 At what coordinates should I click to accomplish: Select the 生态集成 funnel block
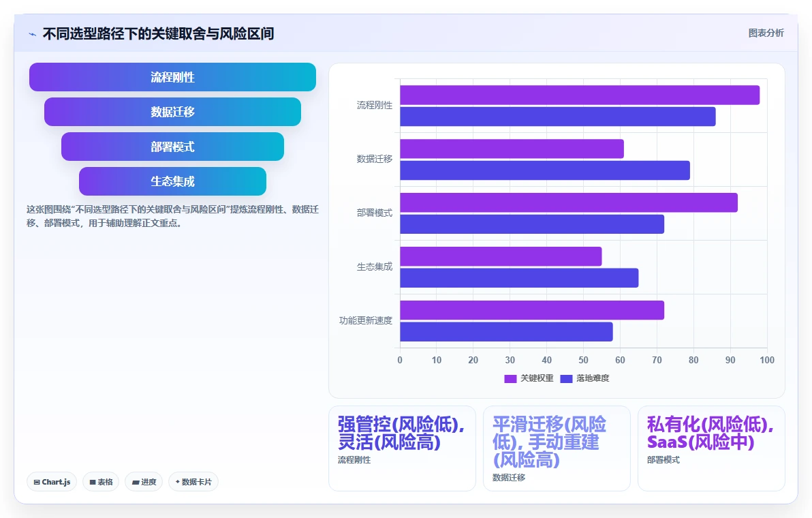172,181
